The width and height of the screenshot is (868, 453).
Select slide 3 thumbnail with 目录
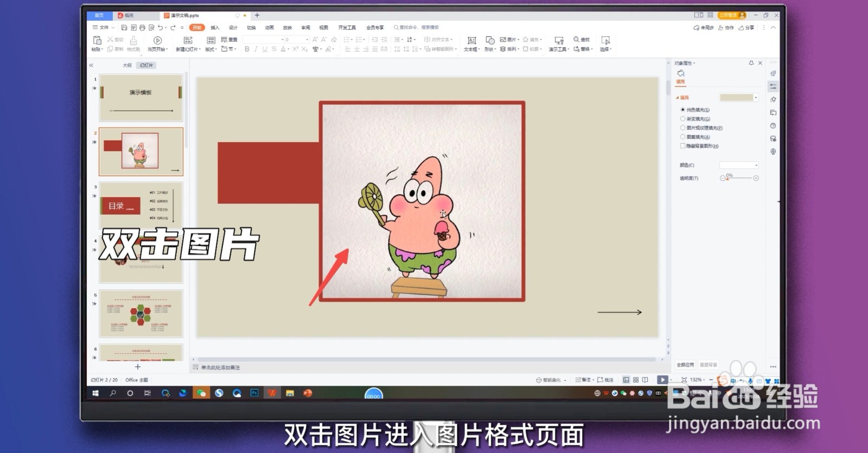pyautogui.click(x=141, y=205)
